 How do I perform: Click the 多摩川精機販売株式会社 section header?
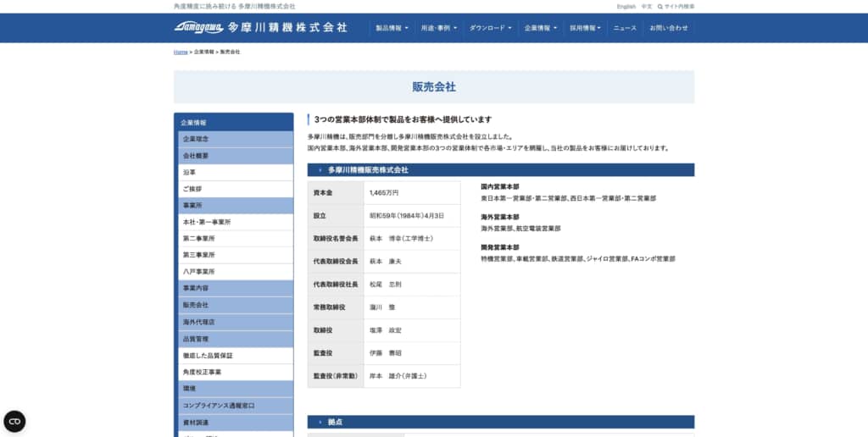coord(500,170)
